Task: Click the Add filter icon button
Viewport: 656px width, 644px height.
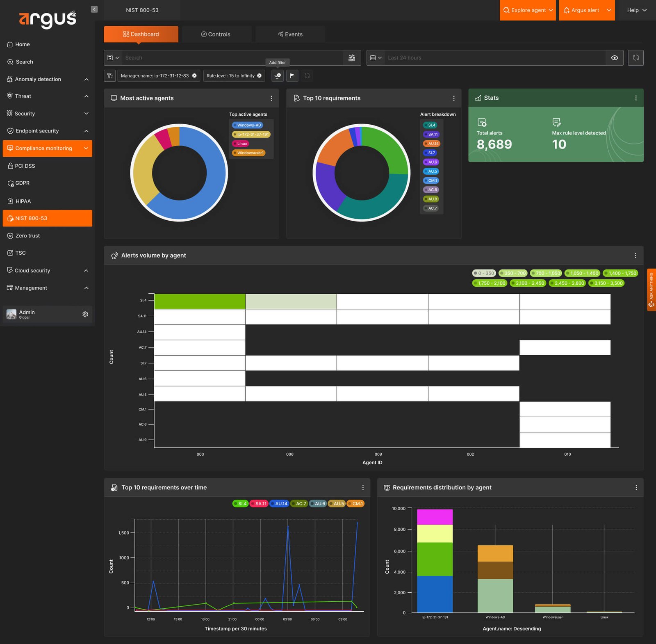Action: tap(278, 75)
